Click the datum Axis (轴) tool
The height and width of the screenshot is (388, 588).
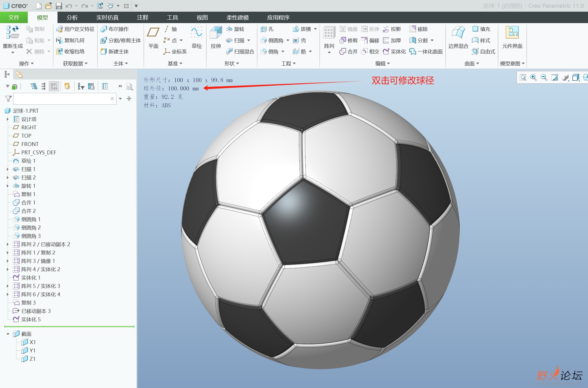(x=170, y=29)
